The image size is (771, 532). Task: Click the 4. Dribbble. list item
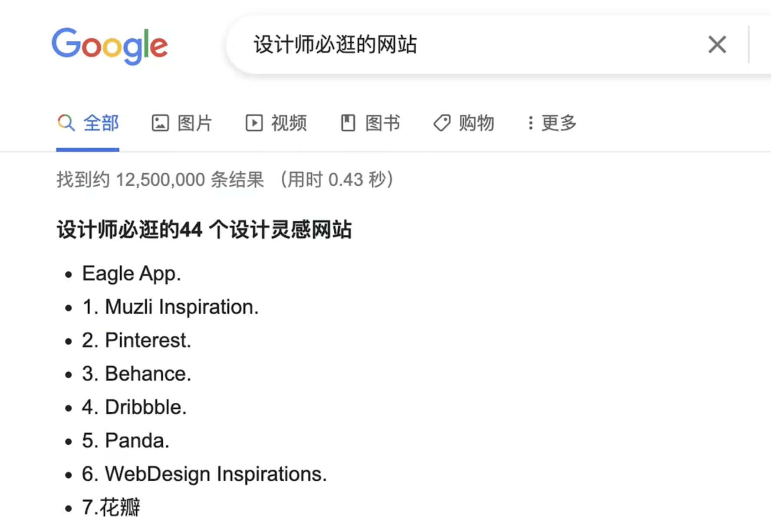tap(134, 407)
